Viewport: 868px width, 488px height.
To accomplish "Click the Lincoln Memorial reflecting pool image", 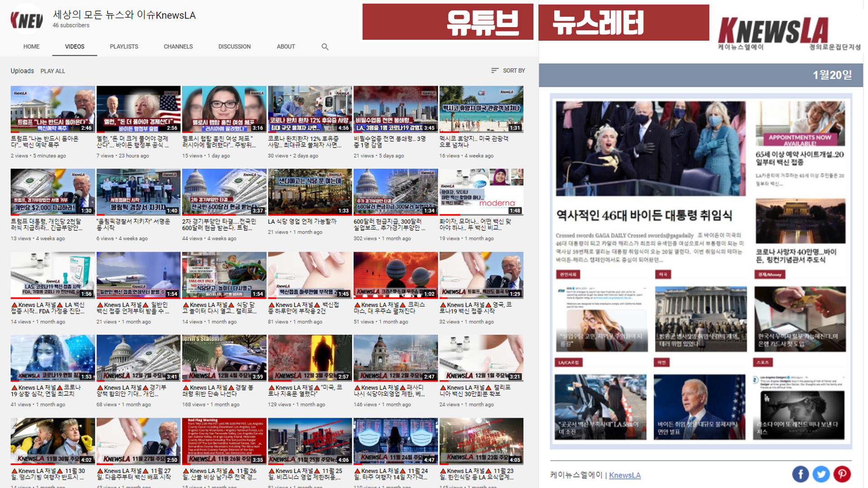I will point(800,221).
